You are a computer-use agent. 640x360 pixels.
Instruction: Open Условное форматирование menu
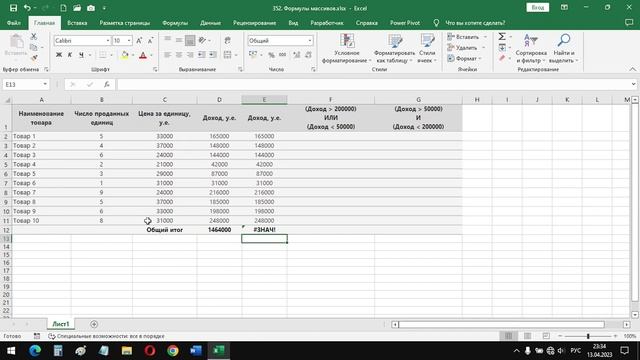[x=347, y=48]
